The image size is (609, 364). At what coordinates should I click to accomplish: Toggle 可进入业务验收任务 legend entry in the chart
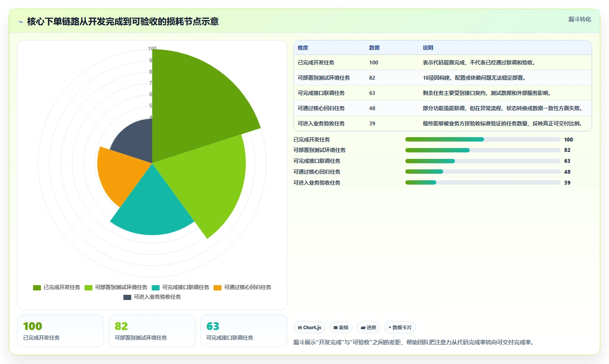tap(152, 297)
